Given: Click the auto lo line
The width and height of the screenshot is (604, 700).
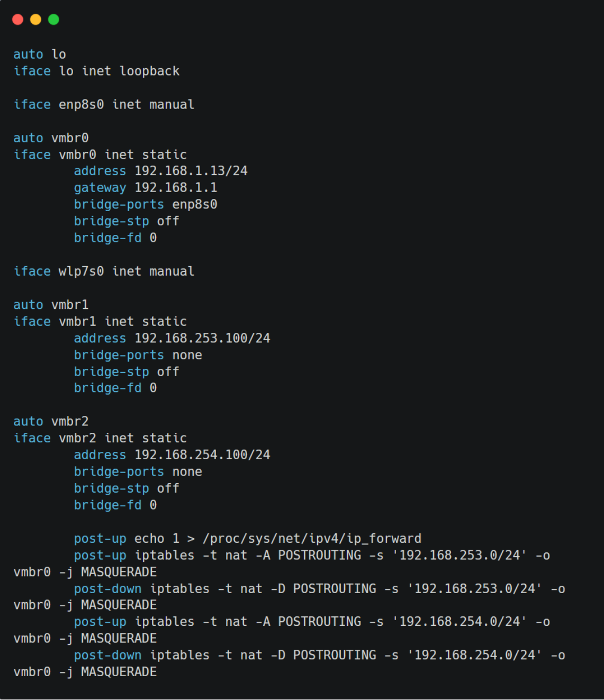Looking at the screenshot, I should click(x=40, y=54).
